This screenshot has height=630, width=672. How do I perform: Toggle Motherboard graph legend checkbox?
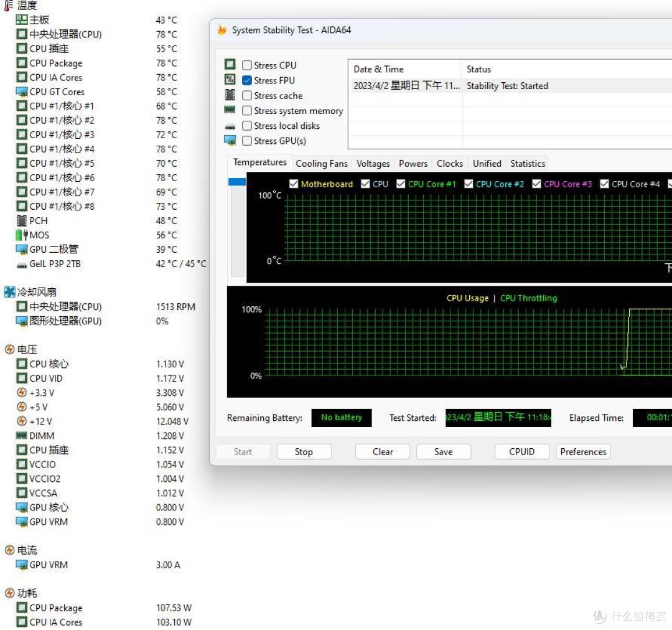tap(294, 184)
